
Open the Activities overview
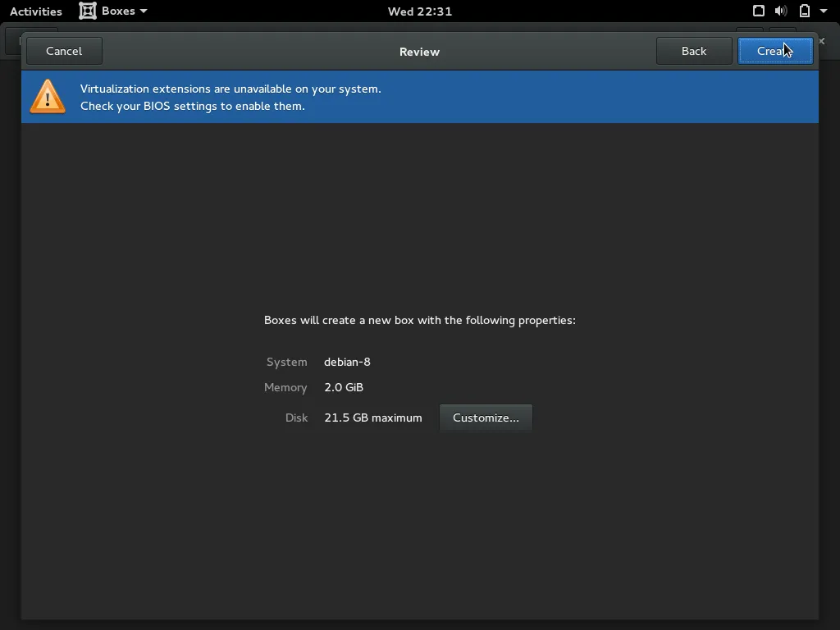click(35, 11)
